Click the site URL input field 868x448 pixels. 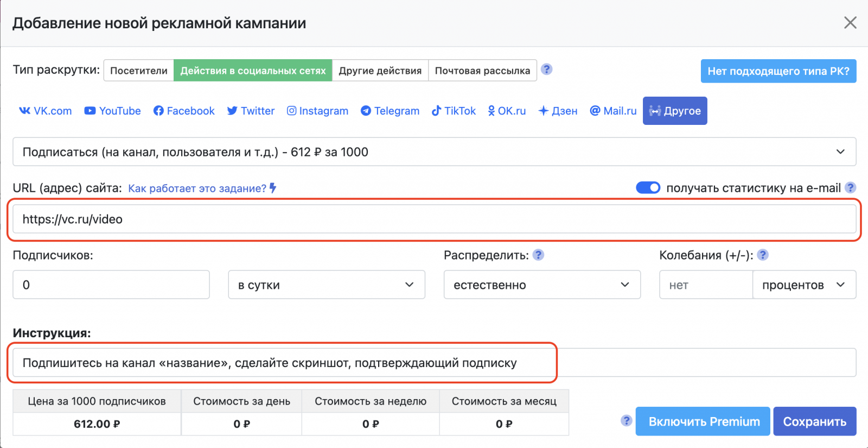(434, 219)
